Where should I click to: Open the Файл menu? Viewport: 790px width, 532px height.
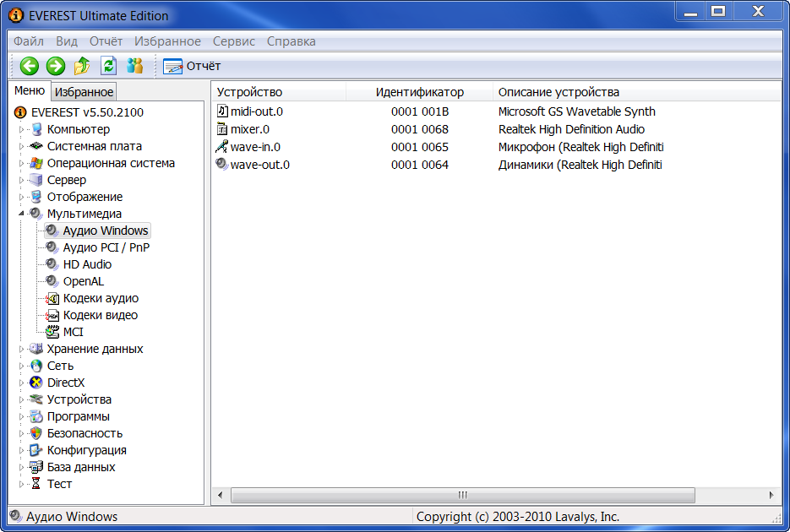29,41
